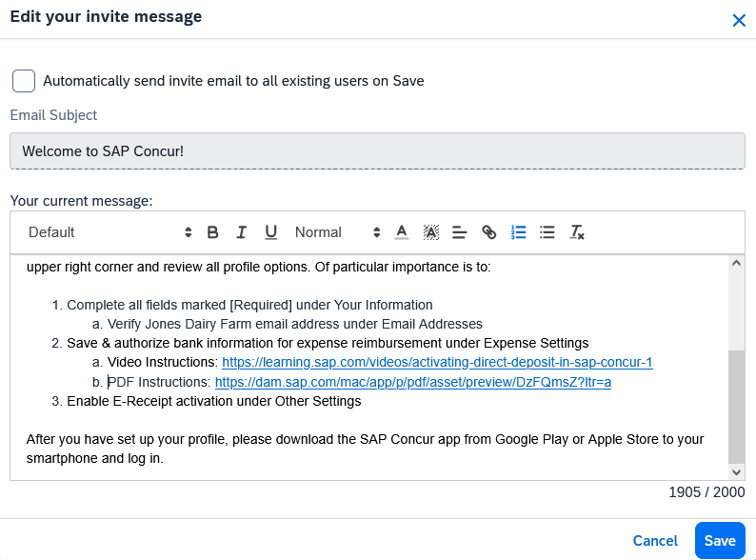Open the text color picker
This screenshot has height=560, width=756.
[x=402, y=232]
